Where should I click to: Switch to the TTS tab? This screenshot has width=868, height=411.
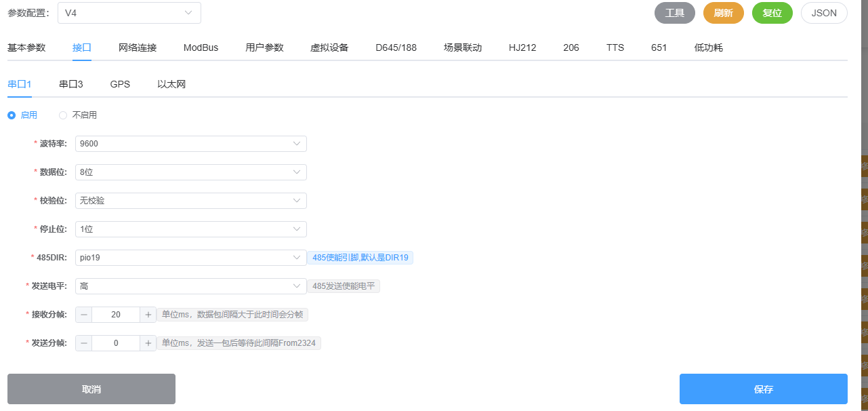615,47
